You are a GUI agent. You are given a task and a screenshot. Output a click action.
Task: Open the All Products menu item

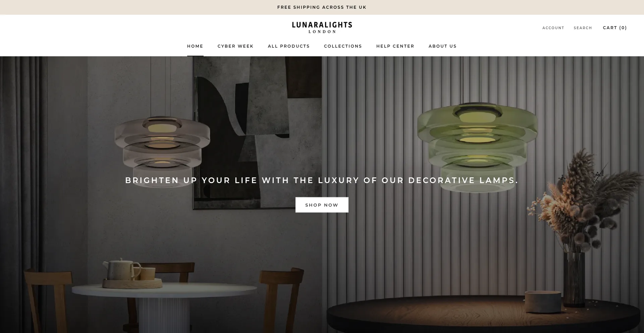(289, 46)
